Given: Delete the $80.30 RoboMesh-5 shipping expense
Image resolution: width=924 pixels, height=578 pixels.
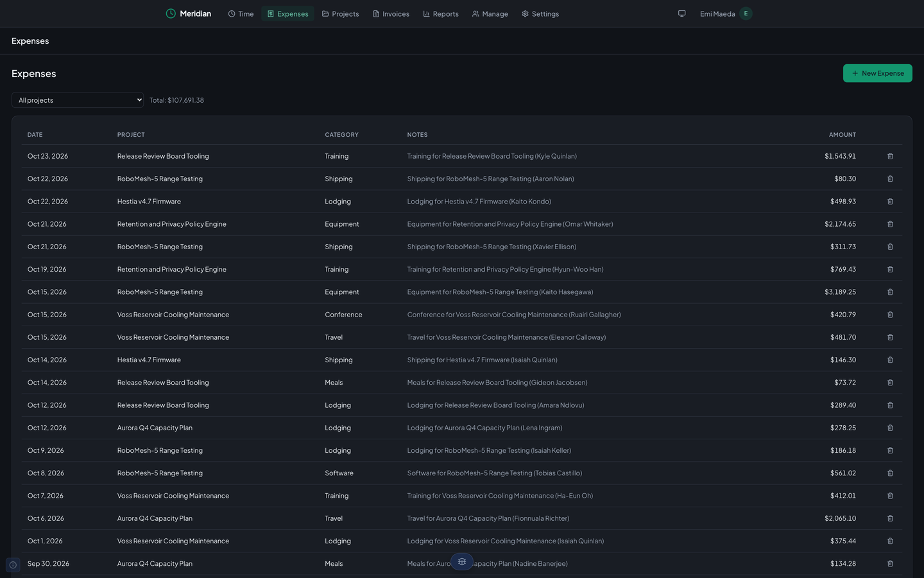Looking at the screenshot, I should [x=890, y=179].
